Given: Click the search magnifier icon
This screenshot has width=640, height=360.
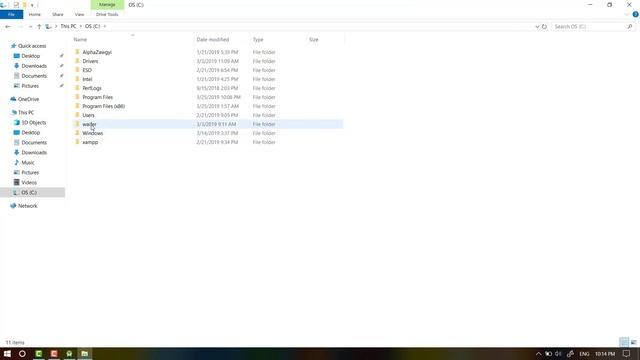Looking at the screenshot, I should pos(630,27).
